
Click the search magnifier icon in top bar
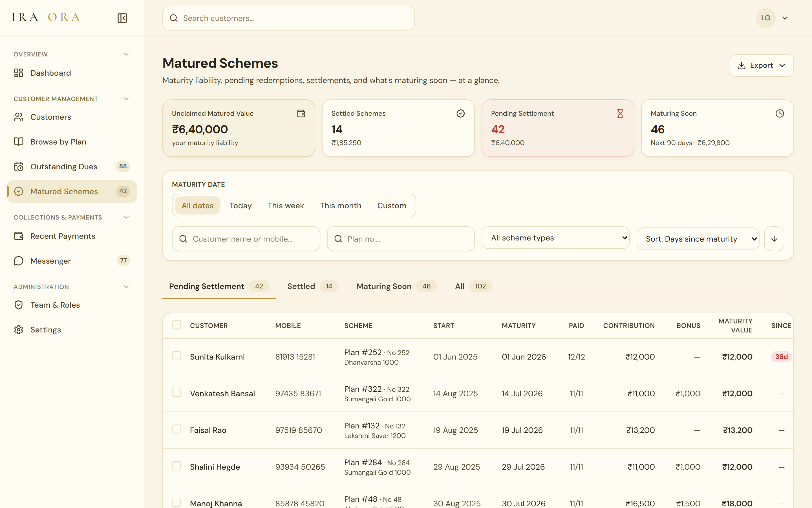point(173,18)
